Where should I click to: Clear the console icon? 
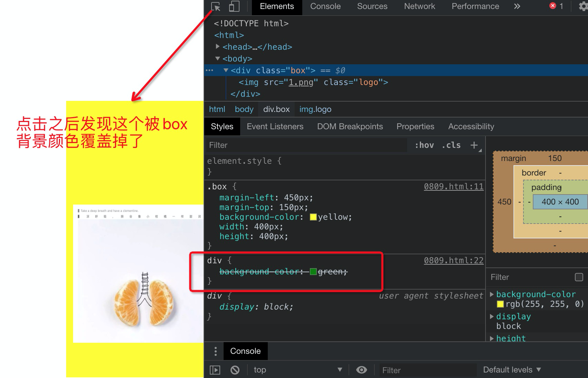coord(235,370)
